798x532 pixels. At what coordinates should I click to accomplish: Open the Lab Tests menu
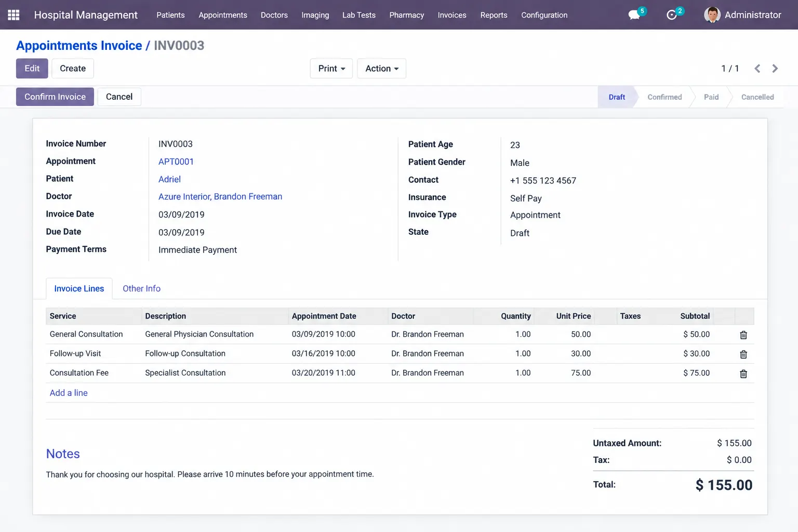click(x=359, y=15)
